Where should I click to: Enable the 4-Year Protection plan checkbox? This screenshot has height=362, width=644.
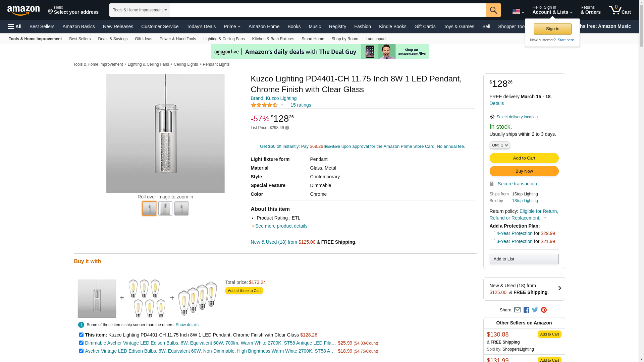click(493, 233)
